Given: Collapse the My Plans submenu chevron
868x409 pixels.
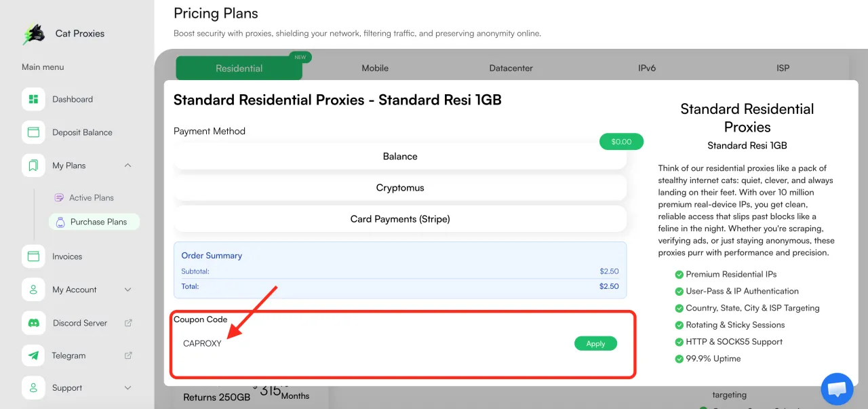Looking at the screenshot, I should (x=127, y=165).
